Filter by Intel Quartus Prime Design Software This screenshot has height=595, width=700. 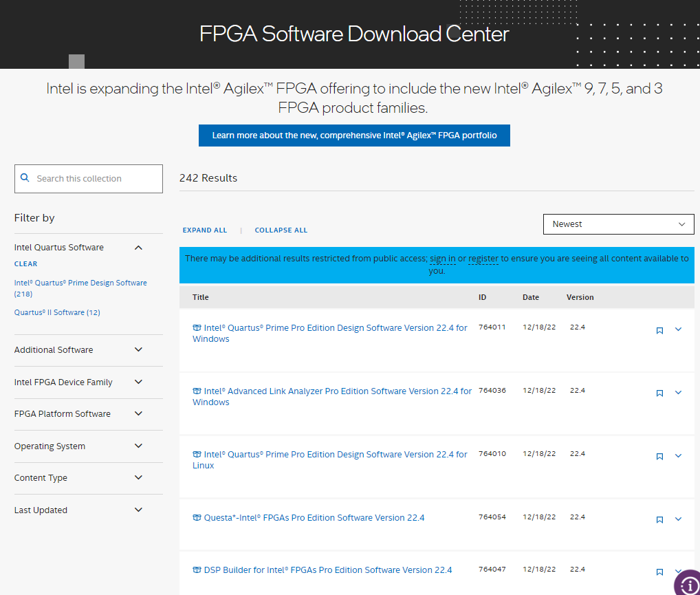(x=80, y=283)
